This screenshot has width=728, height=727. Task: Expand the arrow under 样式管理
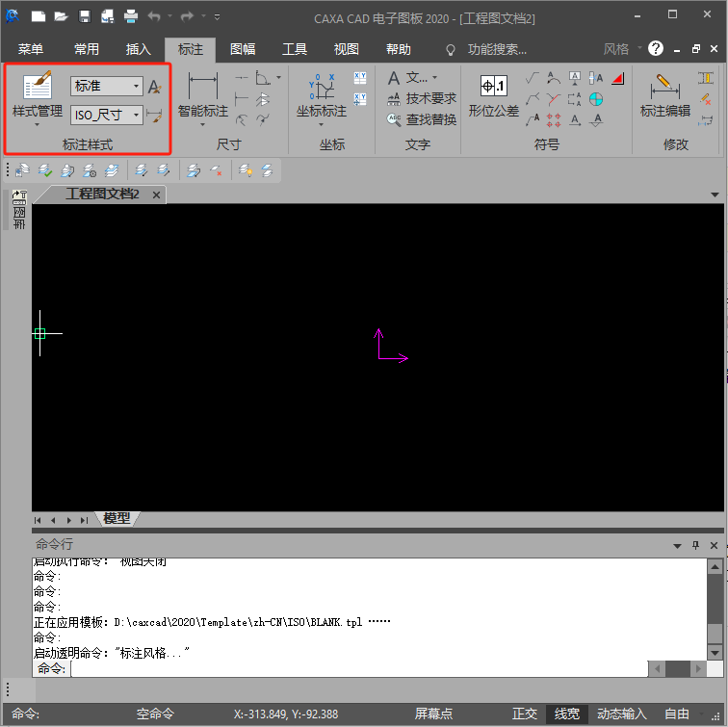38,124
